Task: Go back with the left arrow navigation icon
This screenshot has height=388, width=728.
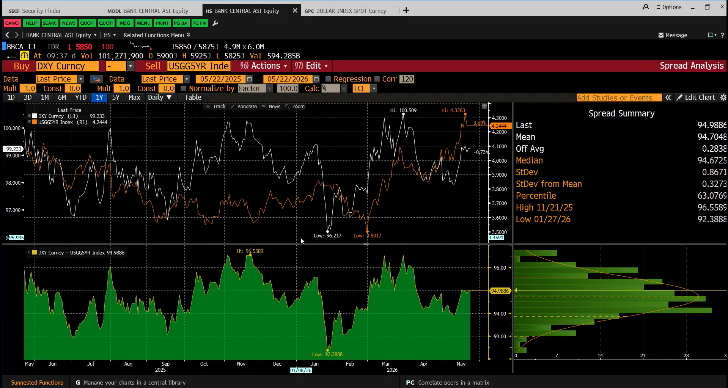Action: click(7, 35)
